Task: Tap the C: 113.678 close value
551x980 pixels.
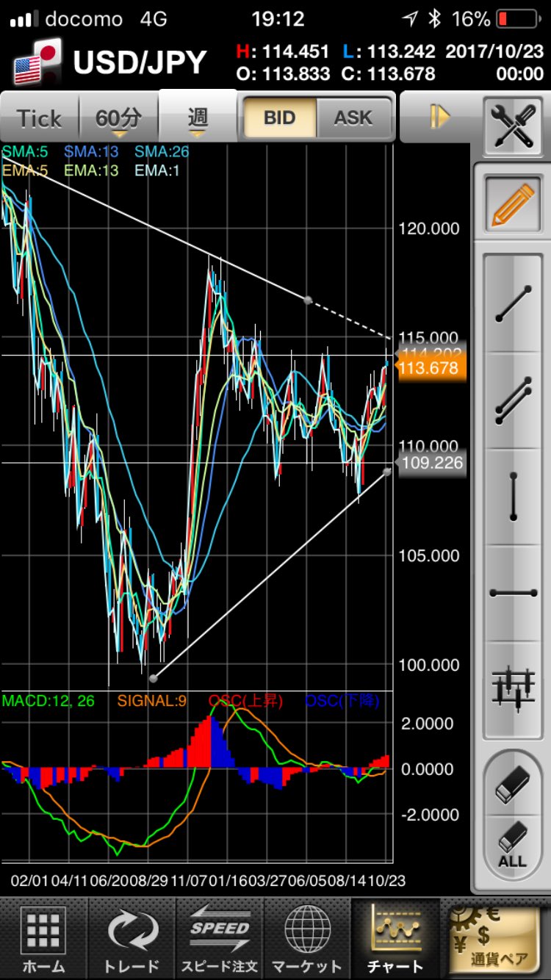Action: [389, 73]
